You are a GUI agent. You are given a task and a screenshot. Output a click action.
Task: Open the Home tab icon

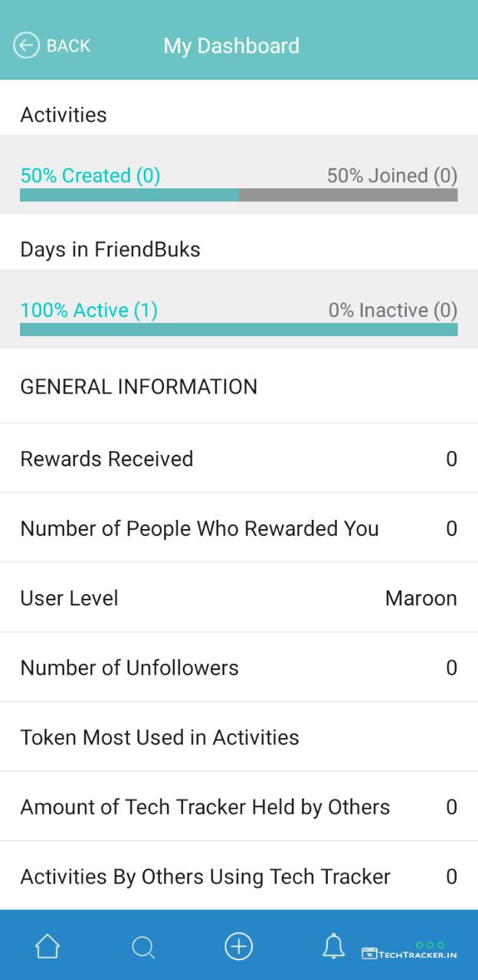point(47,947)
